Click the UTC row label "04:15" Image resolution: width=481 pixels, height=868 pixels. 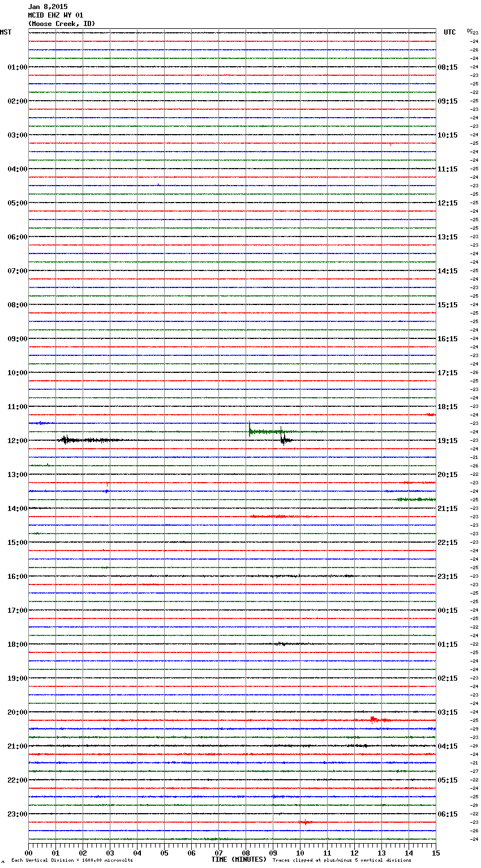click(448, 746)
